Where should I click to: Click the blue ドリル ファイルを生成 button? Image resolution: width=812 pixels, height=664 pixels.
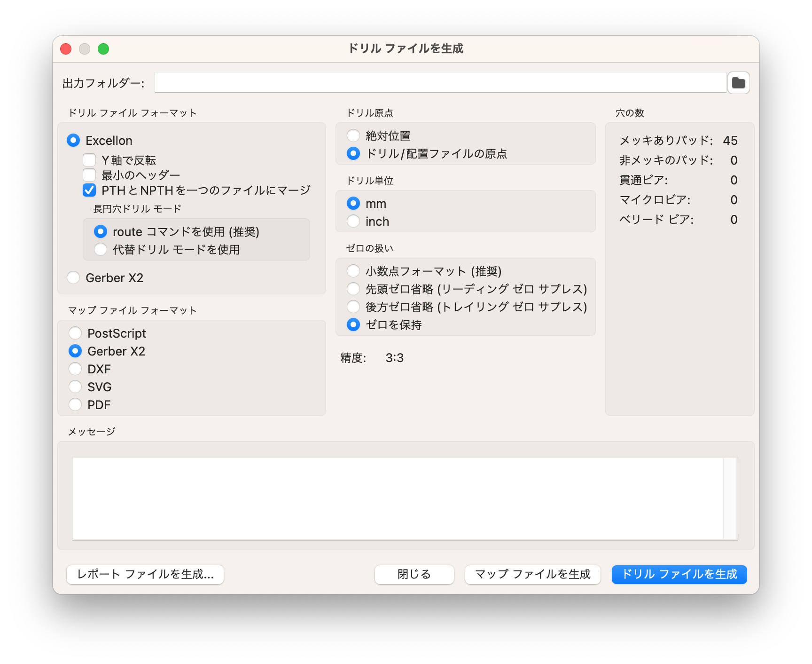[679, 574]
